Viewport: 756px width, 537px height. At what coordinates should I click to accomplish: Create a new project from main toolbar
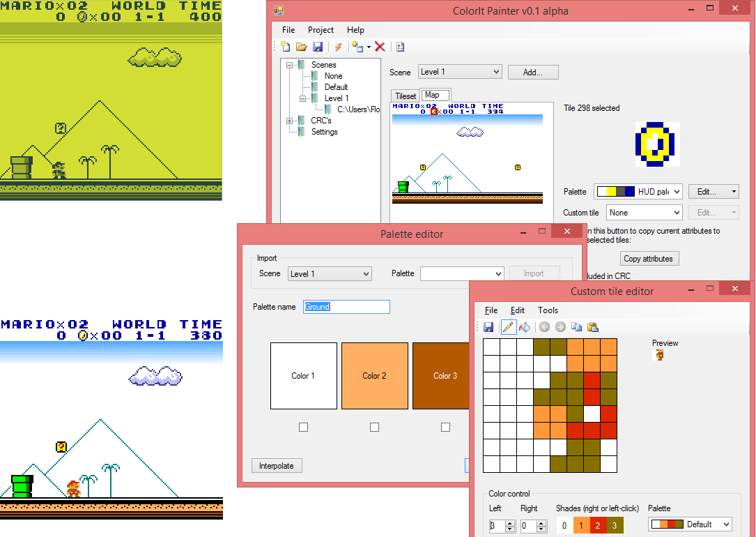click(286, 47)
